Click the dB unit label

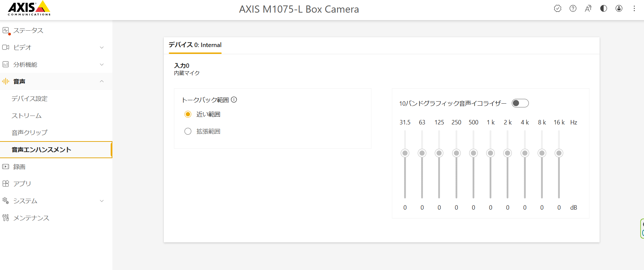pos(574,208)
